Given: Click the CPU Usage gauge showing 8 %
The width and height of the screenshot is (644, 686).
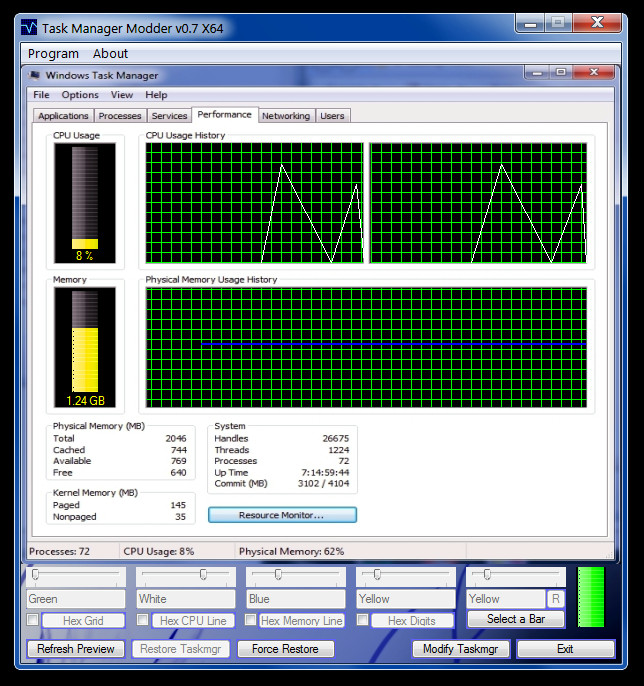Looking at the screenshot, I should [85, 203].
